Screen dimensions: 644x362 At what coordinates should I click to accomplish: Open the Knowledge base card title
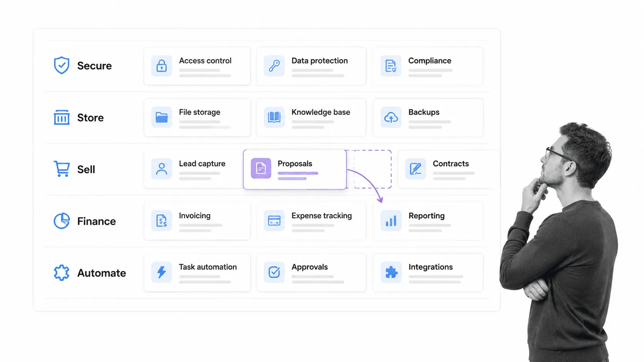[x=321, y=112]
